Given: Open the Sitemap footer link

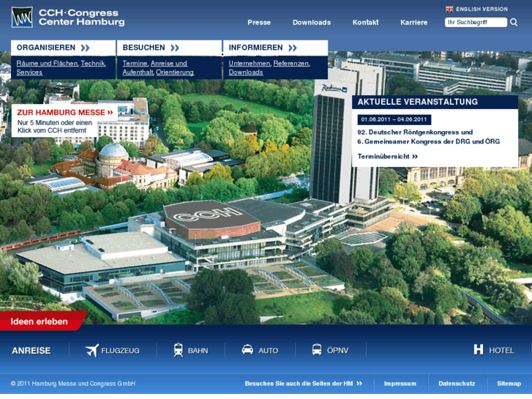Looking at the screenshot, I should [x=509, y=384].
